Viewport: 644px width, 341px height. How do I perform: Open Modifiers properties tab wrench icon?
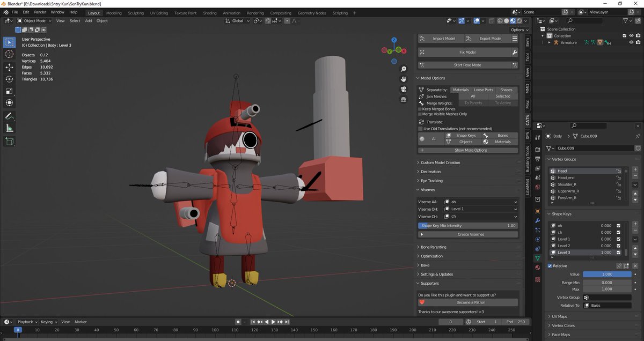538,221
